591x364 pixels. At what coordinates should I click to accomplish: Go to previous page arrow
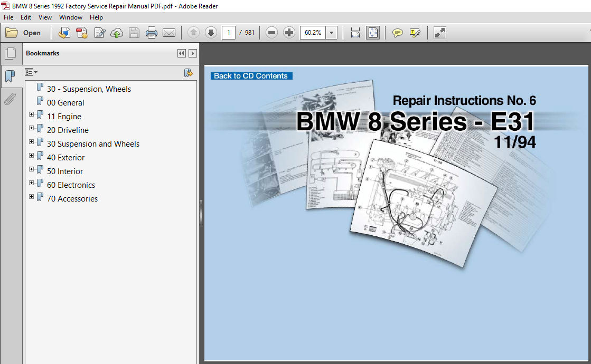point(193,33)
